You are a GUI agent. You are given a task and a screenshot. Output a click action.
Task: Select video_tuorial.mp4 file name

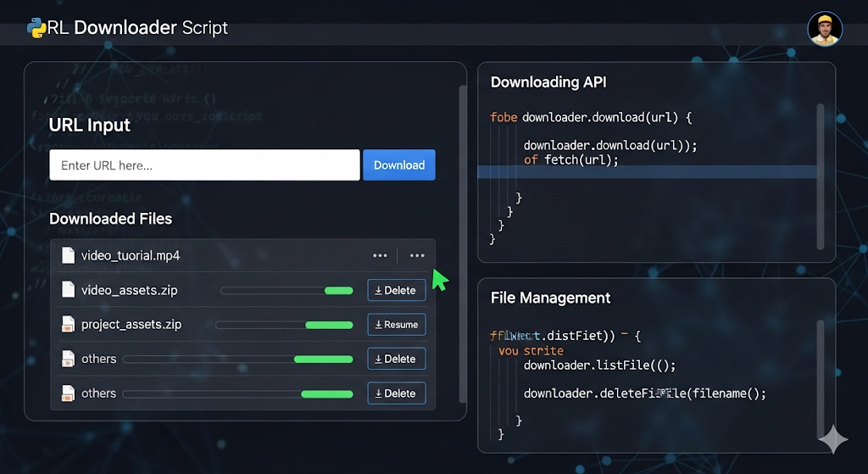click(131, 255)
